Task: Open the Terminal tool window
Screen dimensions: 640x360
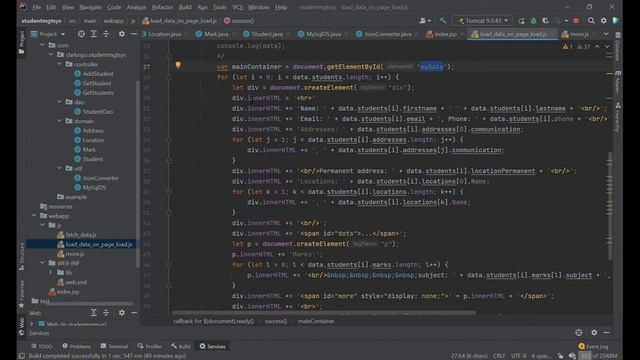Action: 114,346
